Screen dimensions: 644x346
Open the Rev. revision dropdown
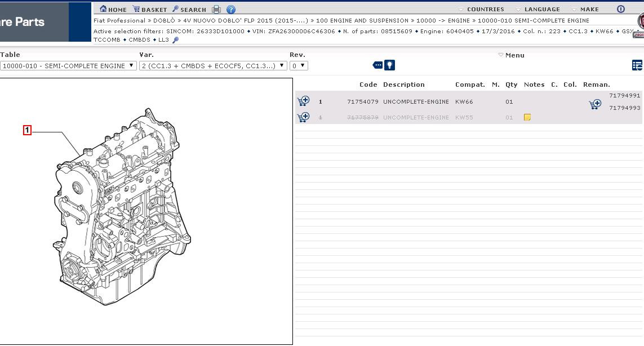click(x=299, y=66)
